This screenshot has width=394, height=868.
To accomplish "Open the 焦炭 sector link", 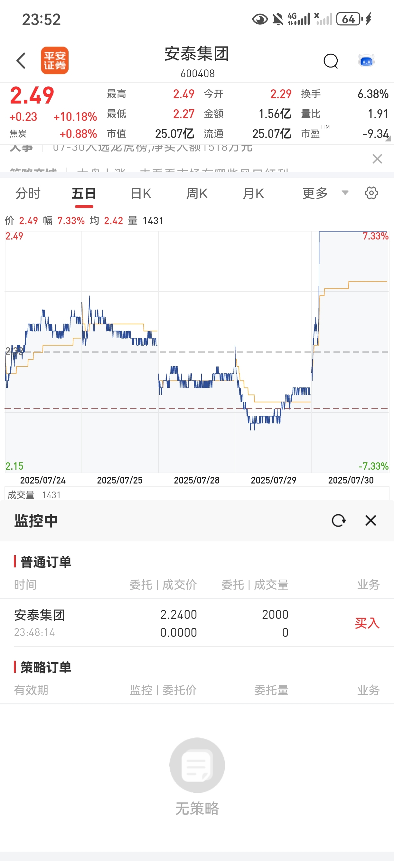I will (18, 134).
